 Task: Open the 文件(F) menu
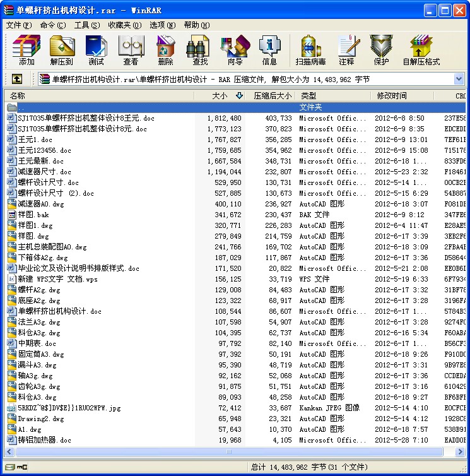tap(18, 25)
